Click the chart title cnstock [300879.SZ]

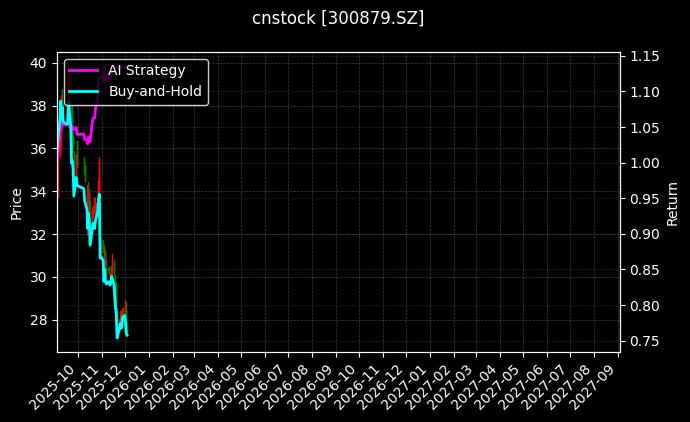click(x=338, y=18)
